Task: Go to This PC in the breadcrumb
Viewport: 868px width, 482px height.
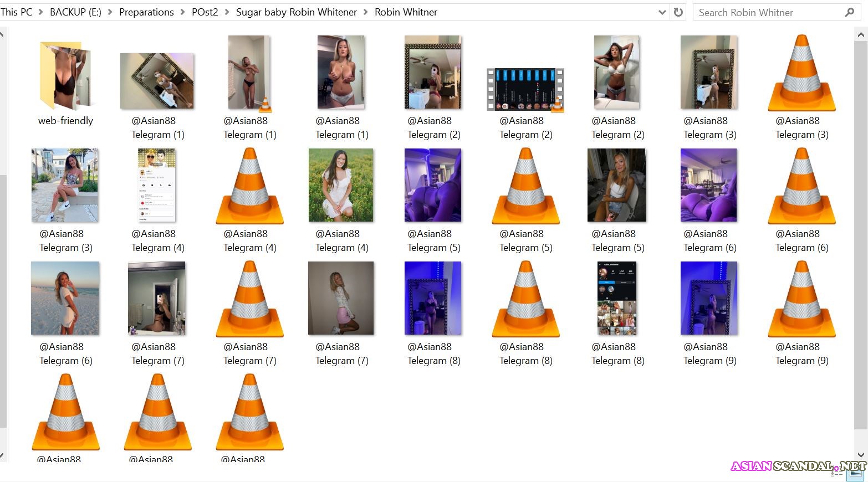Action: point(16,12)
